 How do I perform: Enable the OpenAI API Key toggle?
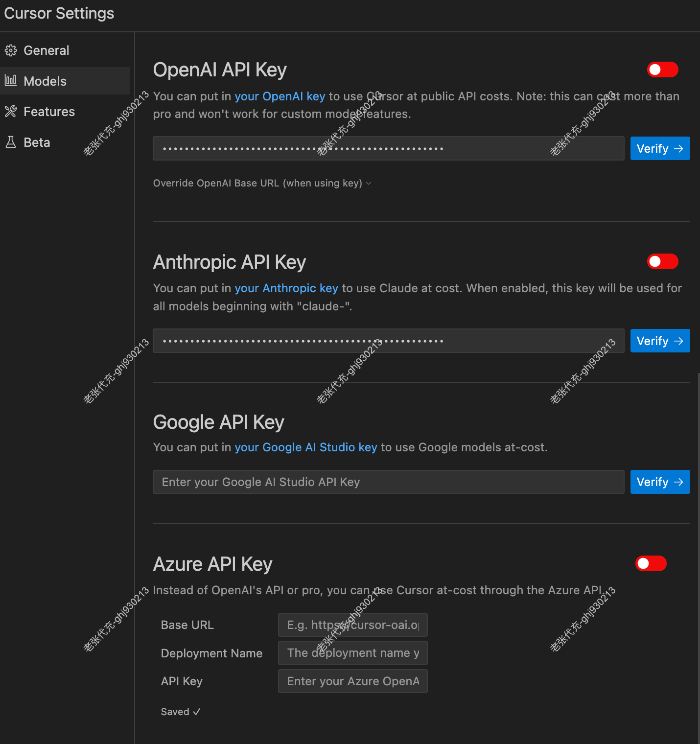tap(662, 70)
